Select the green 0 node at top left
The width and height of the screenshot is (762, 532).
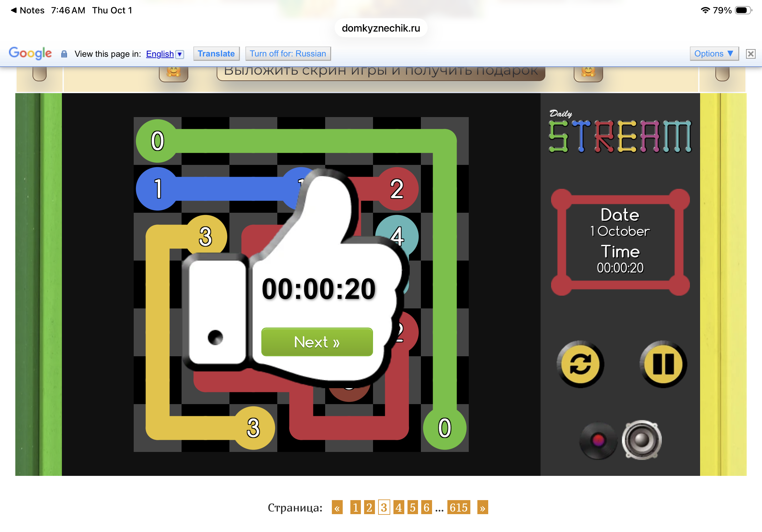158,141
